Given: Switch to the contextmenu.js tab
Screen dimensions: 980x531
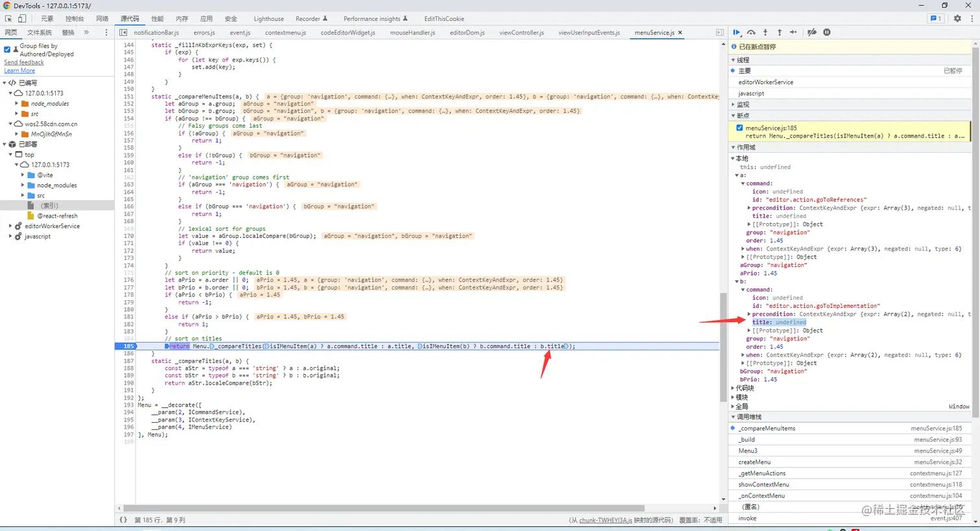Looking at the screenshot, I should 285,32.
